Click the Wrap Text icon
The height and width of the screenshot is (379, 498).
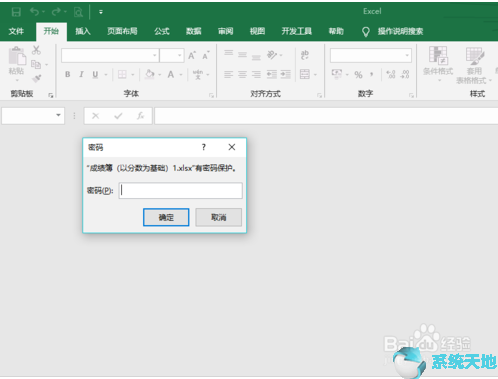click(305, 55)
